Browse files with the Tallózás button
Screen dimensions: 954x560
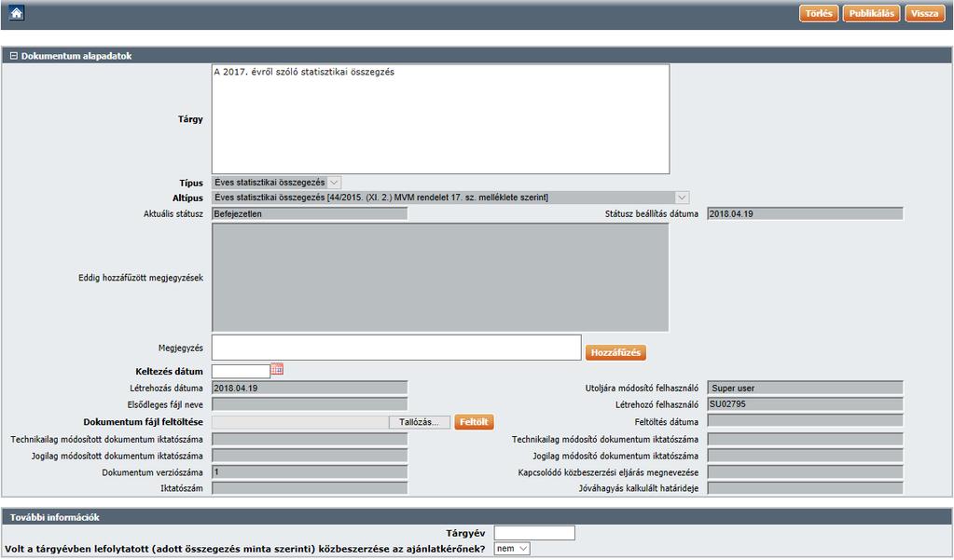point(420,422)
